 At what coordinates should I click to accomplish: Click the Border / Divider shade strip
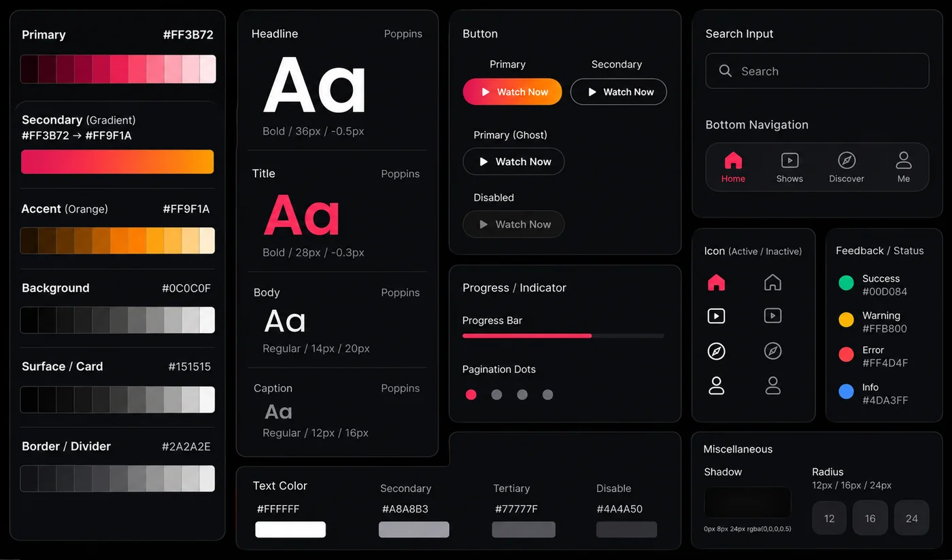pos(118,478)
